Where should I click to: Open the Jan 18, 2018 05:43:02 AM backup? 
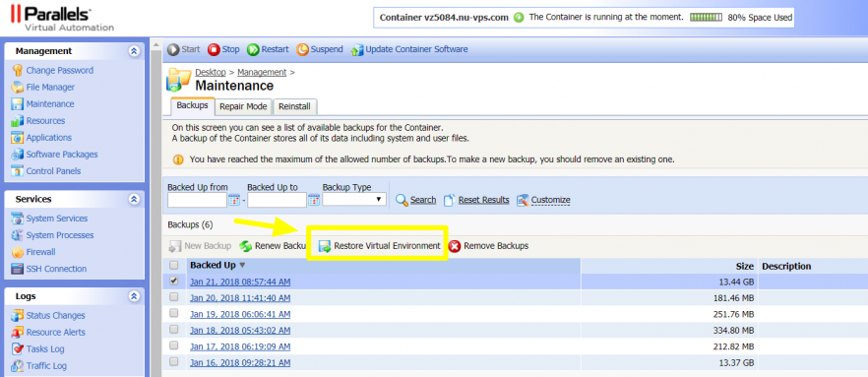pyautogui.click(x=240, y=331)
